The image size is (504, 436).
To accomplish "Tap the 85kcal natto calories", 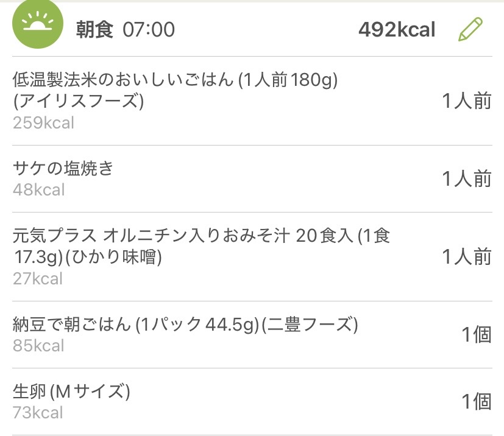I will click(38, 346).
